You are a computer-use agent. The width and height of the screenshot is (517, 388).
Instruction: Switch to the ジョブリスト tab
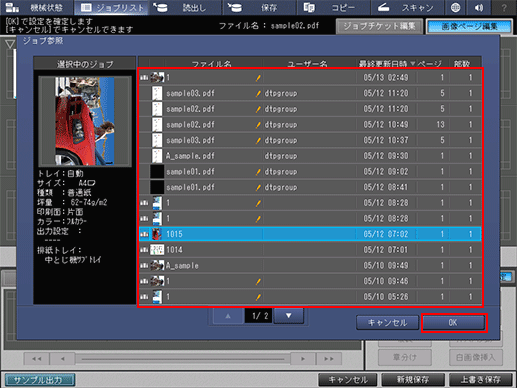pos(112,7)
